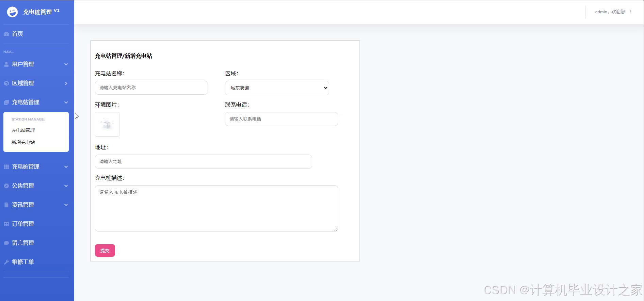Open the 订单管理 menu item
Viewport: 644px width, 301px height.
(23, 224)
